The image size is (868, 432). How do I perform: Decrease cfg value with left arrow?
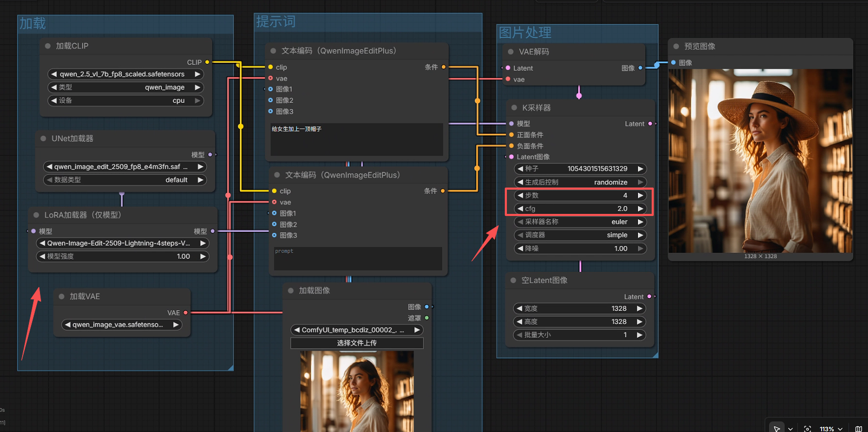520,209
